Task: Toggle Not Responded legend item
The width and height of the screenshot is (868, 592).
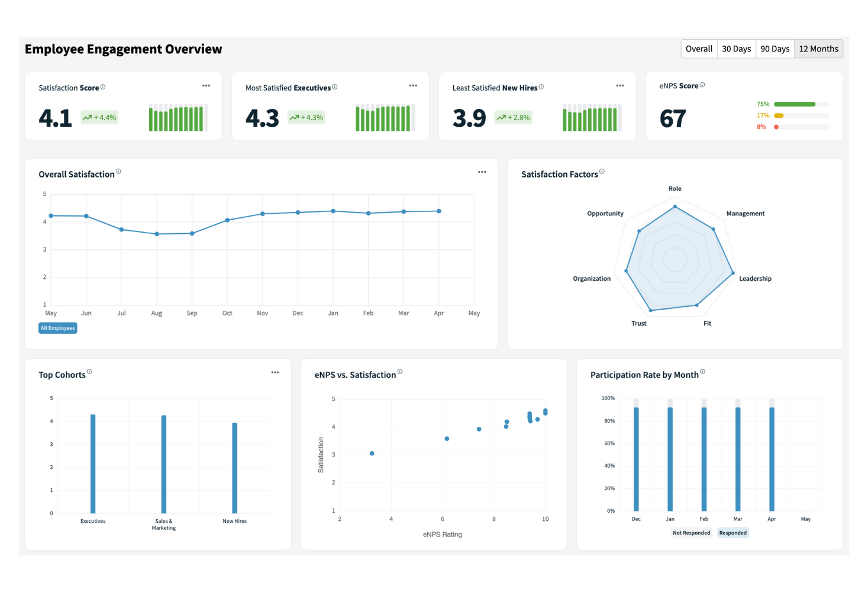Action: [x=691, y=533]
